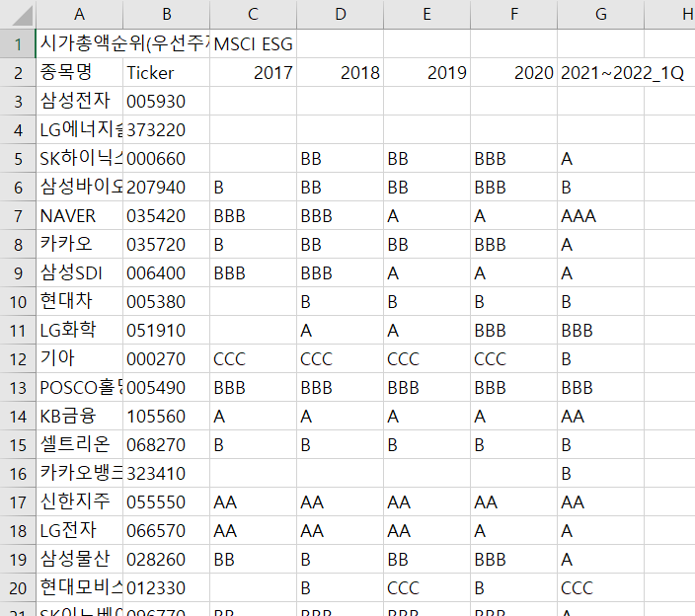Click 삼성물산's 2017 'BB' rating cell
The width and height of the screenshot is (695, 616).
click(253, 560)
